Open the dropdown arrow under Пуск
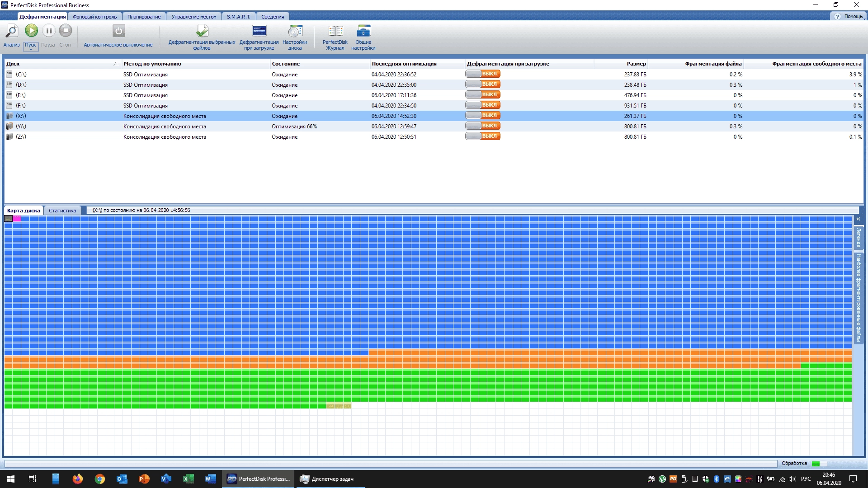 click(31, 50)
